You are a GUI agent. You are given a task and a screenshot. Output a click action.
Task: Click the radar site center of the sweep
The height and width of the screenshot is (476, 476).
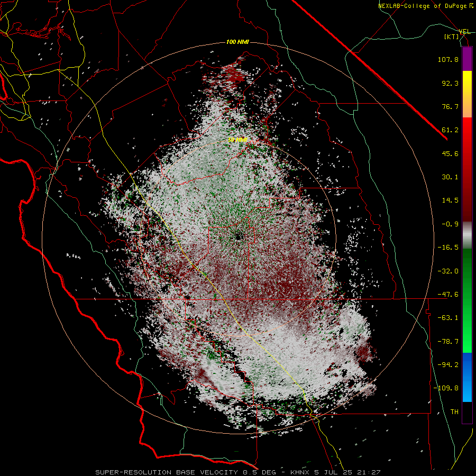pyautogui.click(x=238, y=236)
